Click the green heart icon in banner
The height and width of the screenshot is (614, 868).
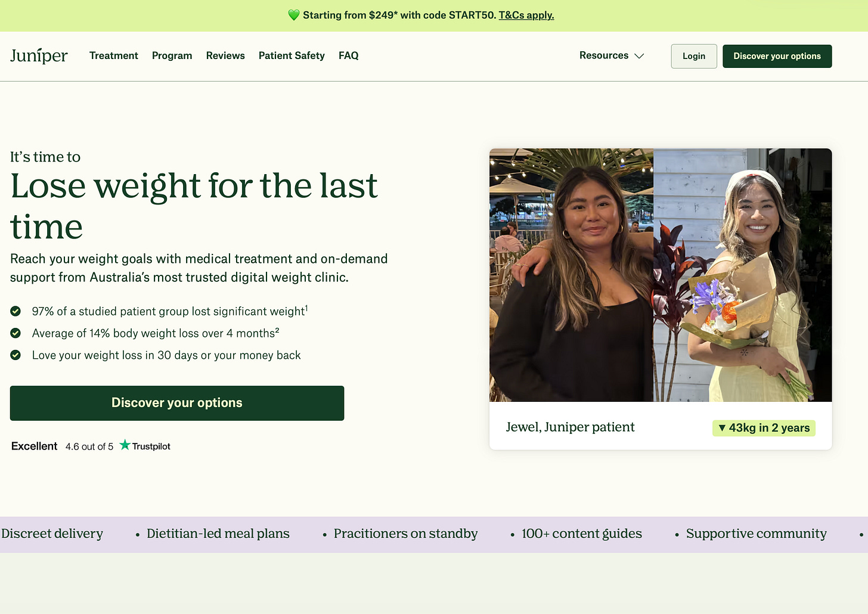[293, 15]
